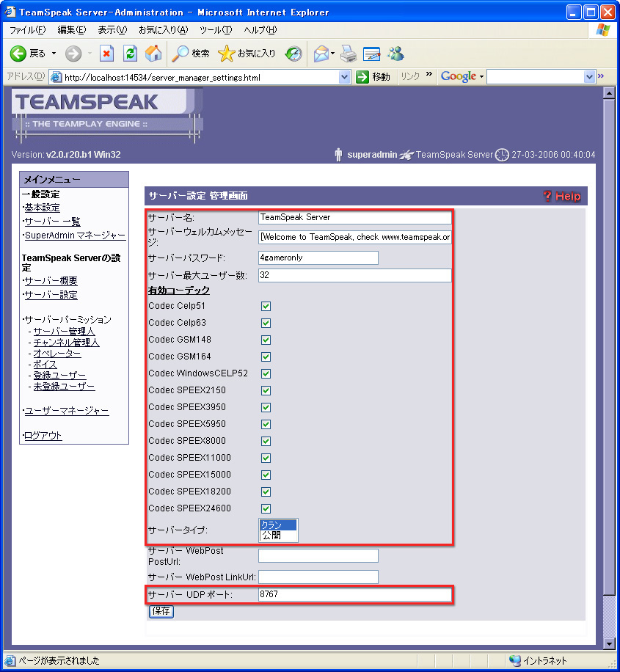
Task: Click the 保存 button
Action: [161, 611]
